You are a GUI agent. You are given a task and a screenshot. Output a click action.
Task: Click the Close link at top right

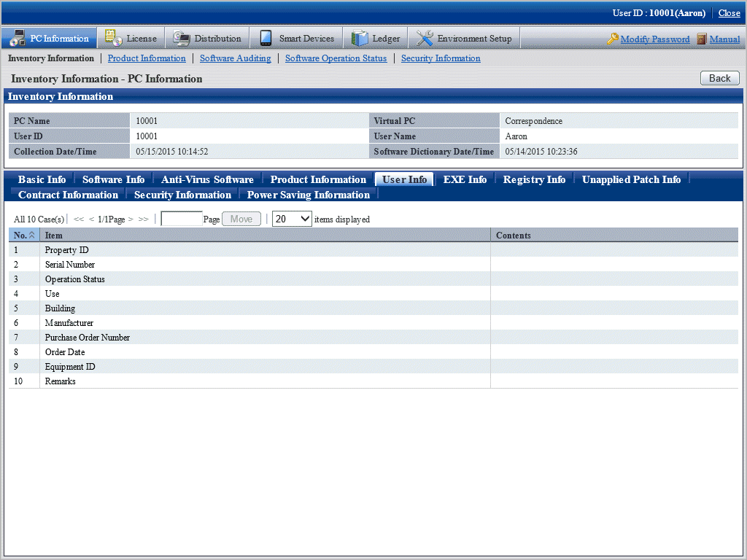point(729,13)
